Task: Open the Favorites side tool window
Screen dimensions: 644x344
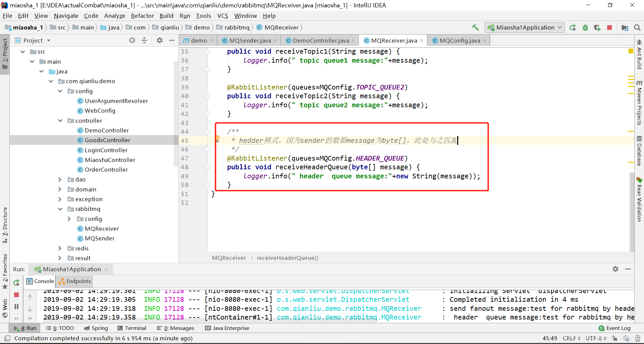Action: 5,271
